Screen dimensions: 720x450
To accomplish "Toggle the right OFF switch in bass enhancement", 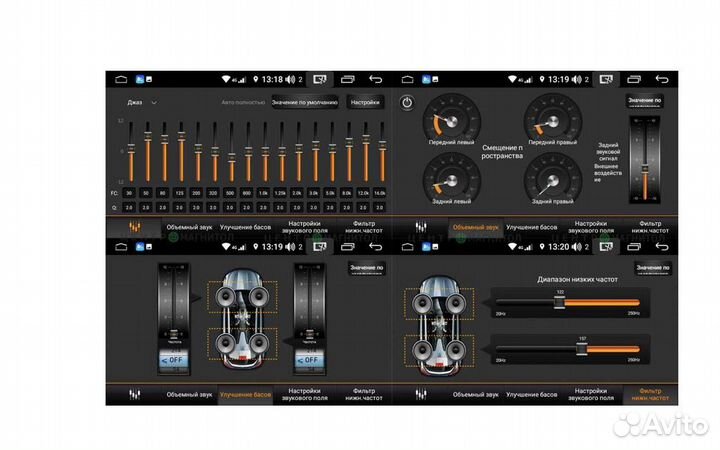I will [308, 360].
